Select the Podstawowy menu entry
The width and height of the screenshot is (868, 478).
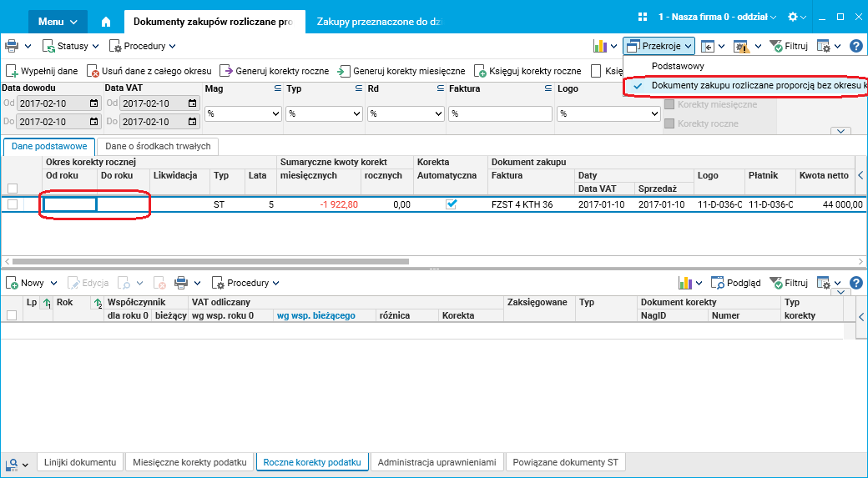678,66
